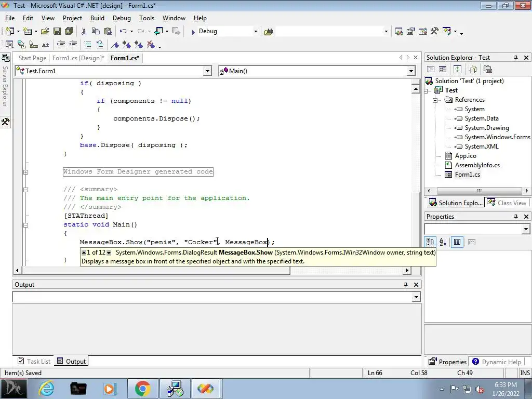This screenshot has width=532, height=399.
Task: Click the Increase Indent icon
Action: click(73, 45)
